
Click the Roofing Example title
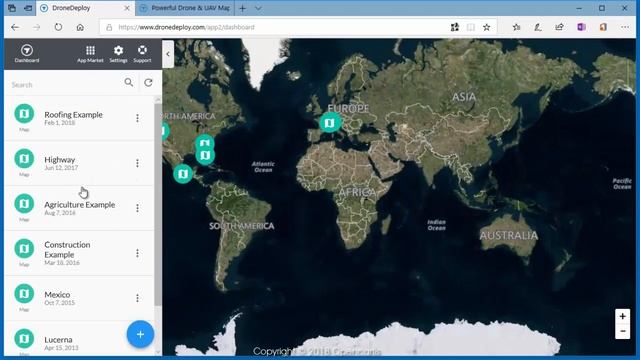click(73, 115)
